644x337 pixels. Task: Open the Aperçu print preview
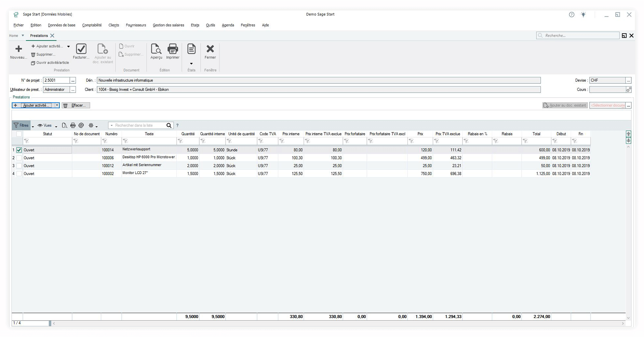pyautogui.click(x=156, y=49)
